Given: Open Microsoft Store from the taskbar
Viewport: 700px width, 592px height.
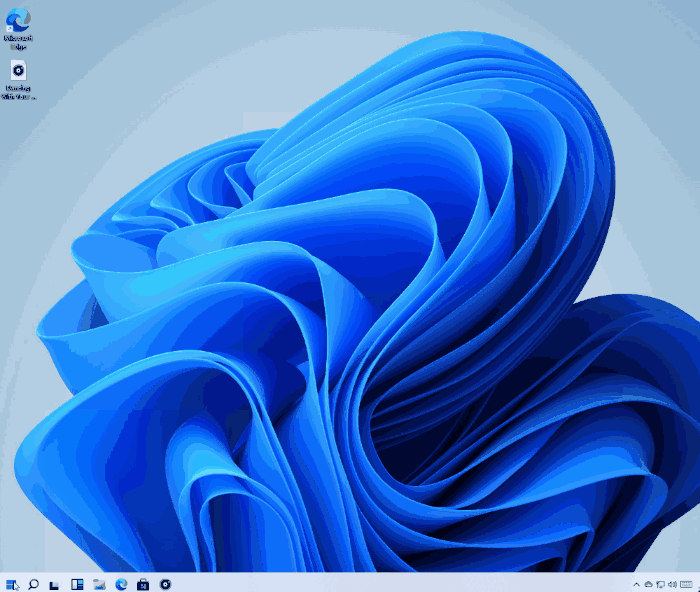Looking at the screenshot, I should [x=143, y=584].
